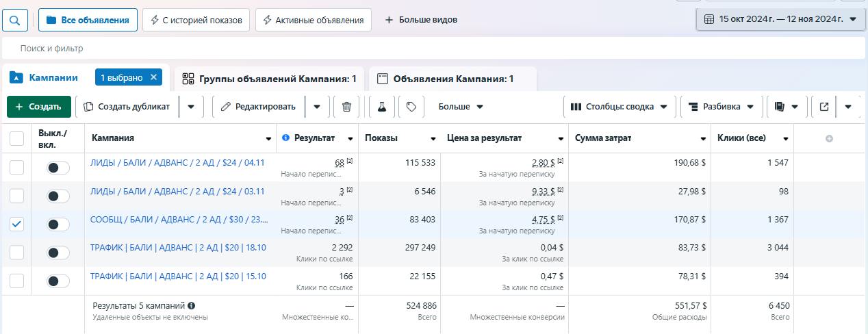Open the 'Объявления Кампания: 1' tab
This screenshot has width=868, height=334.
pos(452,79)
